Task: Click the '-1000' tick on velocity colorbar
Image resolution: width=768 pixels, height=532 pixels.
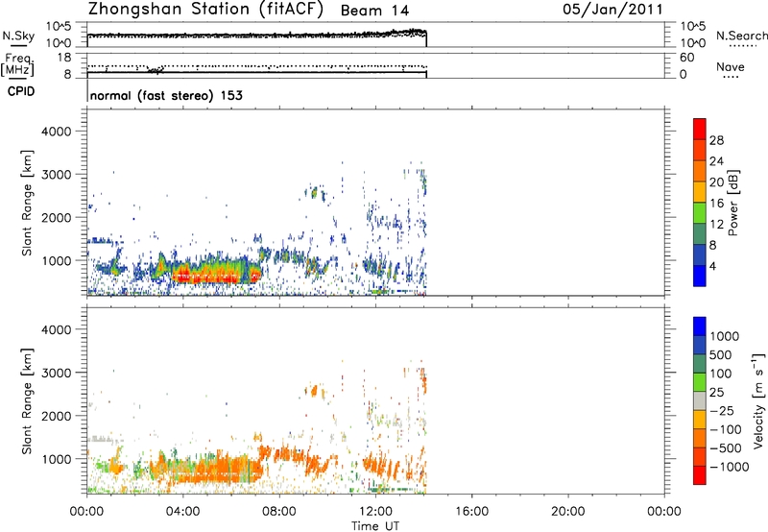Action: (729, 467)
